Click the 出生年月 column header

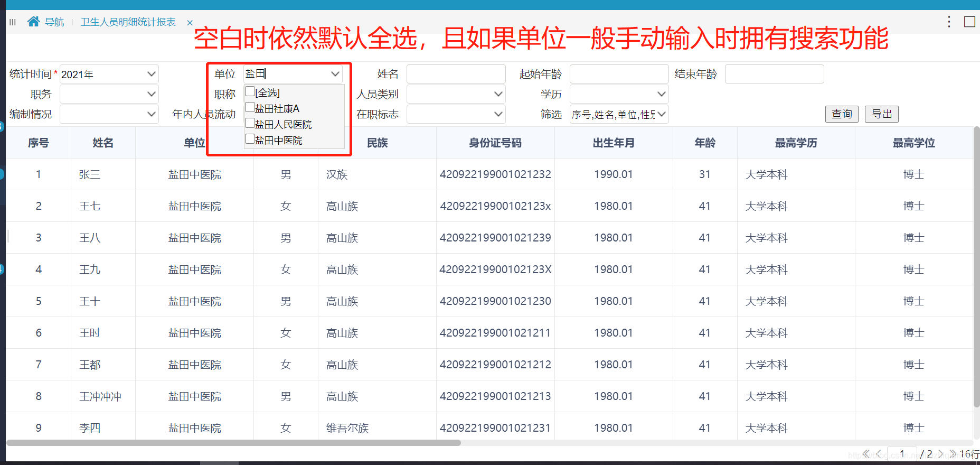pyautogui.click(x=614, y=143)
